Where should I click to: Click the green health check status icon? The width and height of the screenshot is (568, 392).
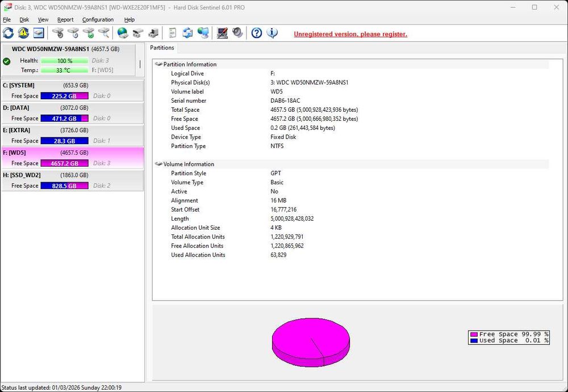click(6, 61)
